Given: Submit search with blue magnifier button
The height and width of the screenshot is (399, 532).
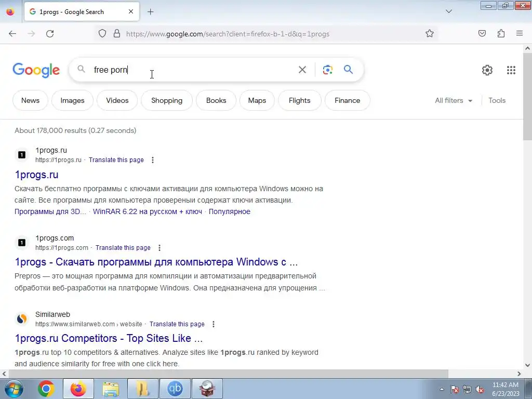Looking at the screenshot, I should [348, 70].
